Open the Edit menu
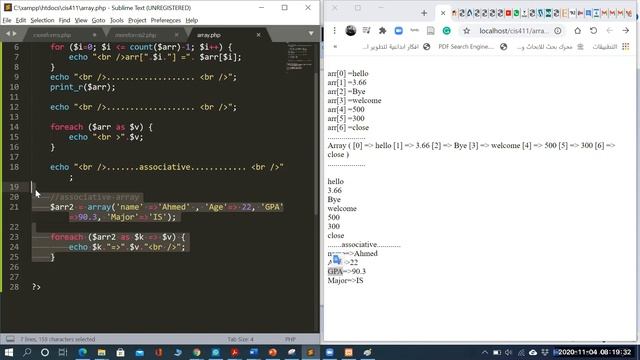Image resolution: width=640 pixels, height=360 pixels. tap(20, 20)
